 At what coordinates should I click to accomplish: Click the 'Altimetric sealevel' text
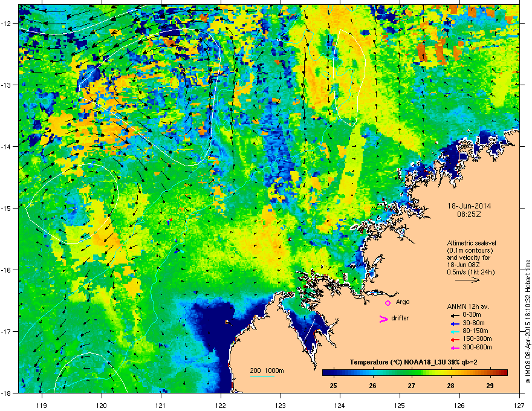(472, 243)
